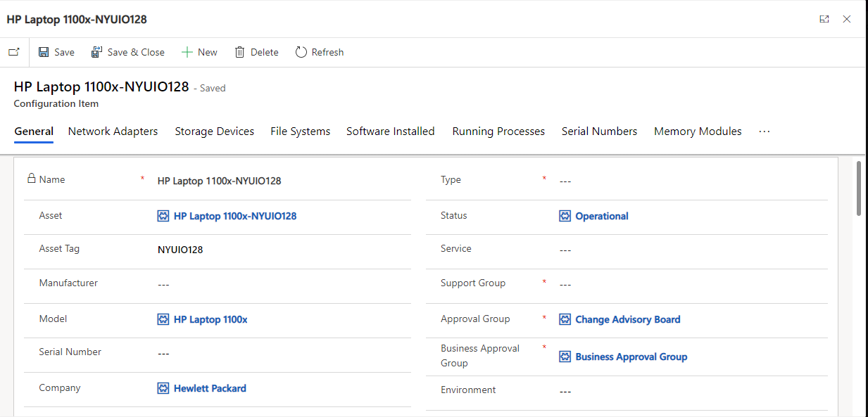View the Running Processes tab

498,131
